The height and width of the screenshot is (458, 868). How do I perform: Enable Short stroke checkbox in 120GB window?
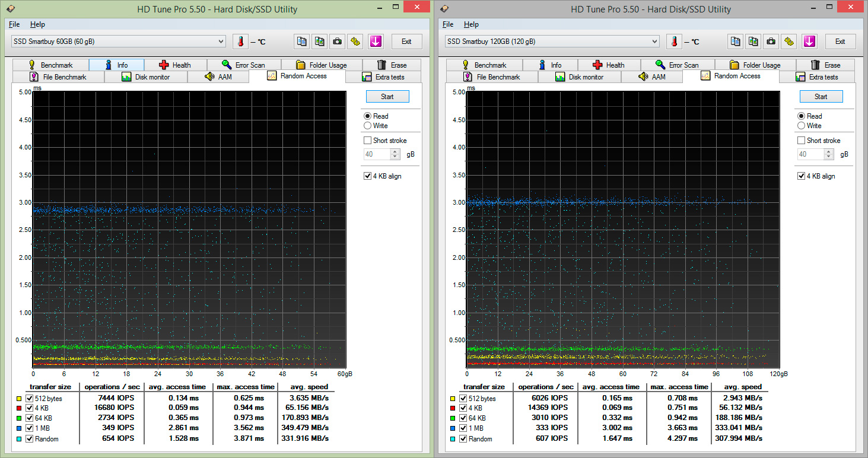tap(802, 141)
